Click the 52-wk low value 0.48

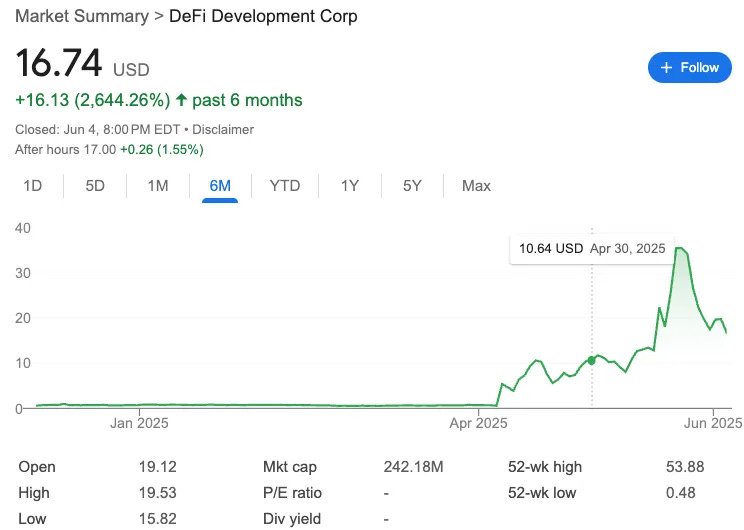(x=680, y=493)
